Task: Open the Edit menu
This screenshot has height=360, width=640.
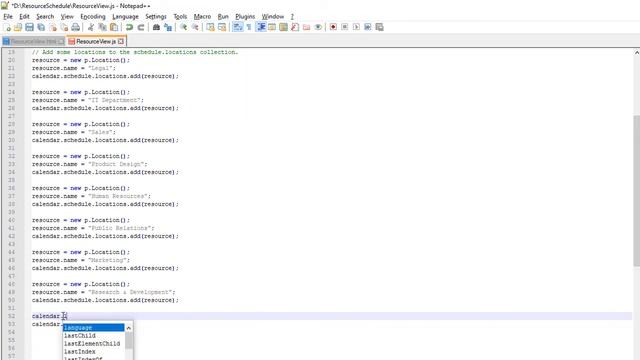Action: click(24, 17)
